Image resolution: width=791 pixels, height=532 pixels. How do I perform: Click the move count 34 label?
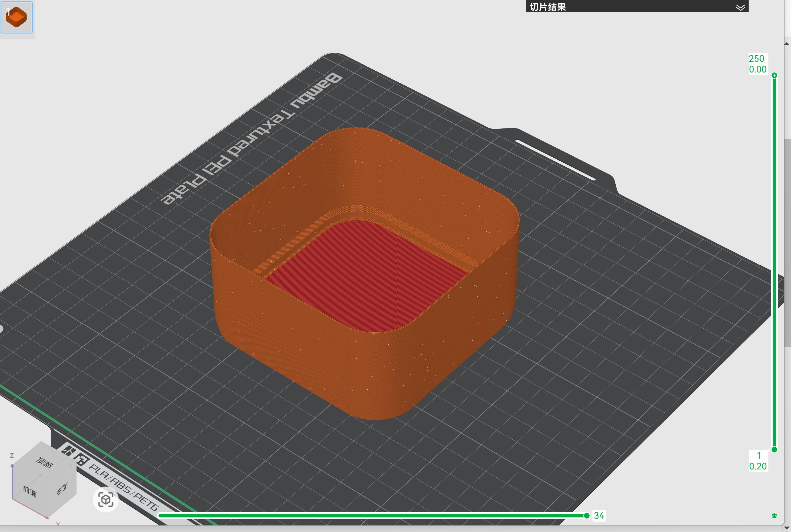click(599, 516)
